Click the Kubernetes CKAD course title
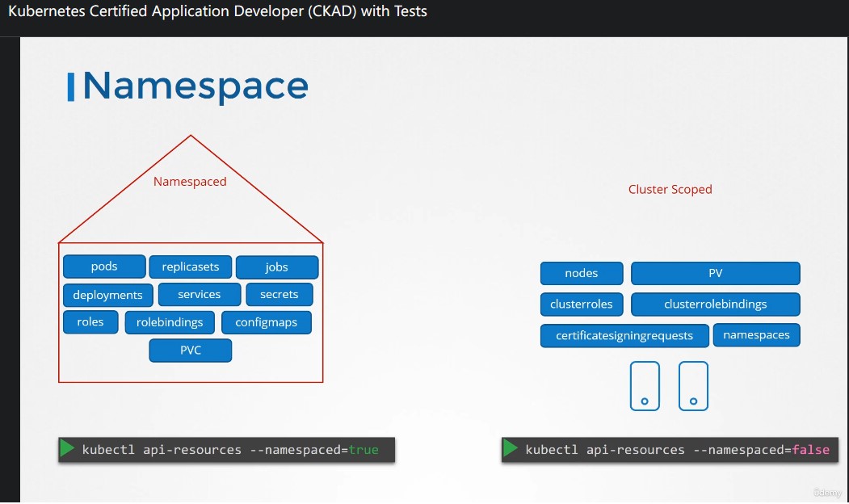The width and height of the screenshot is (849, 504). 217,11
